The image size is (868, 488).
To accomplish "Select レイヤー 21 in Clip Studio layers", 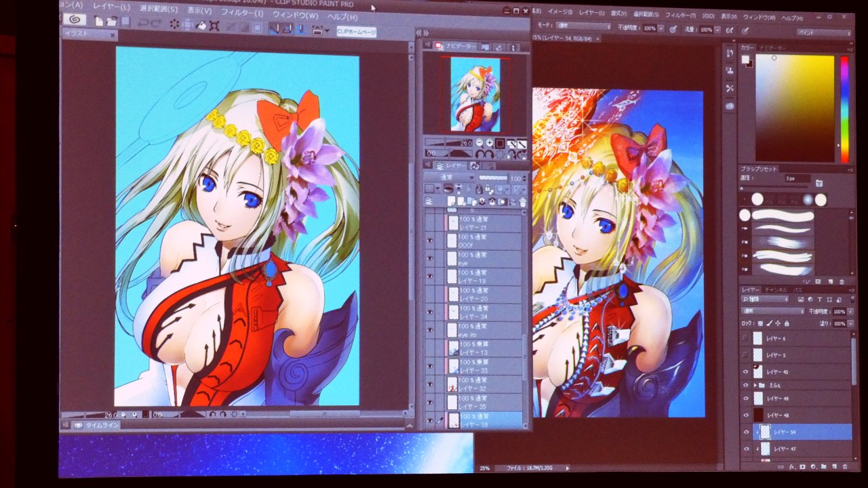I will [484, 224].
